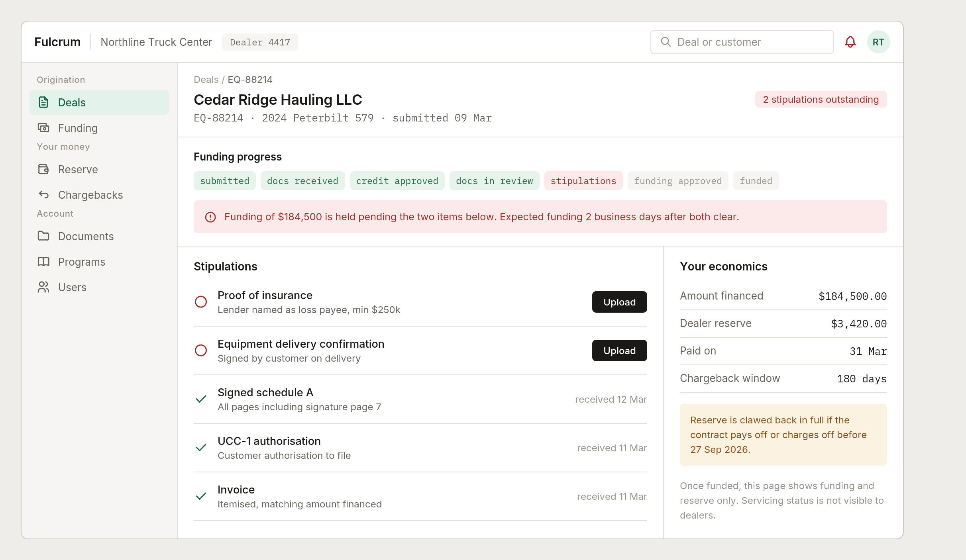Click the alert icon in funding hold banner
The height and width of the screenshot is (560, 966).
click(210, 217)
